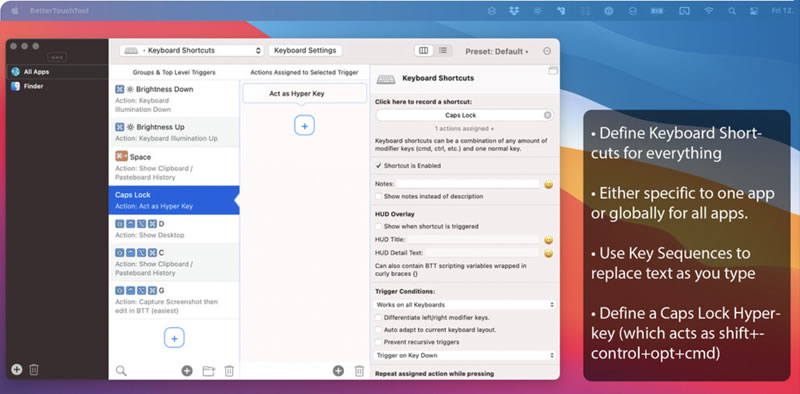Open the Wi-Fi menu bar icon
Screen dimensions: 800x394
point(709,11)
